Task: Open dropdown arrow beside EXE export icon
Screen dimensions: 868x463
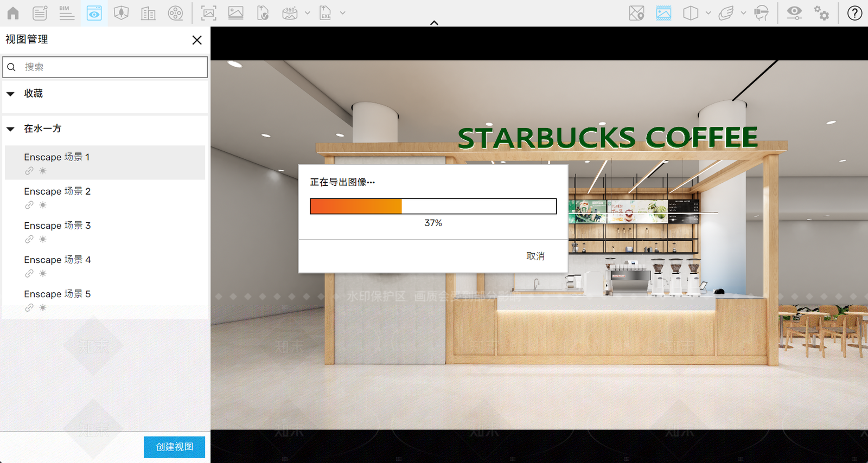Action: (342, 13)
